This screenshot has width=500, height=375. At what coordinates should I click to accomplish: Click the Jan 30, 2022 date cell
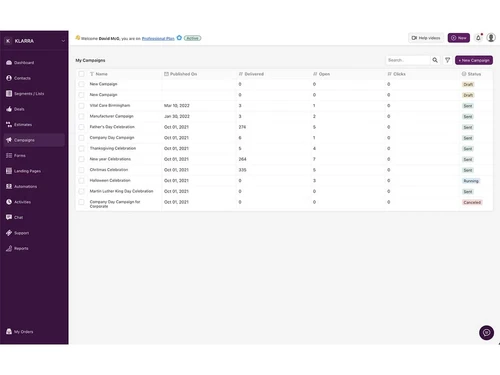click(177, 116)
